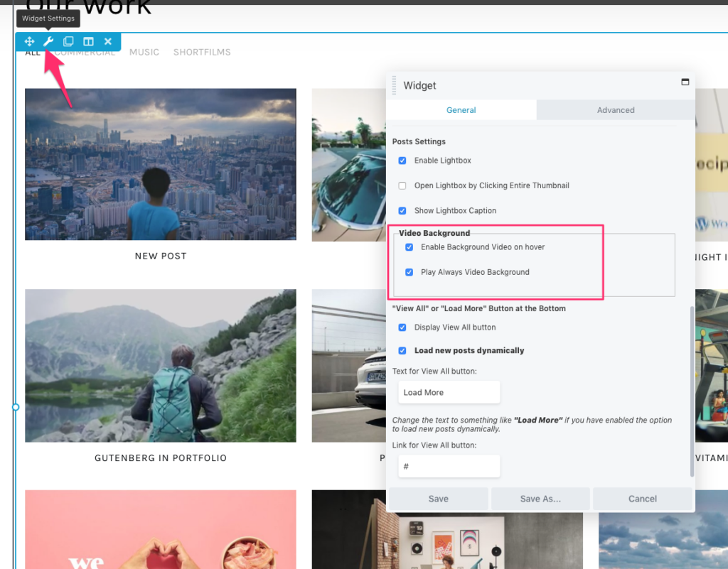The image size is (728, 569).
Task: Grab the Widget dialog drag handle
Action: tap(394, 85)
